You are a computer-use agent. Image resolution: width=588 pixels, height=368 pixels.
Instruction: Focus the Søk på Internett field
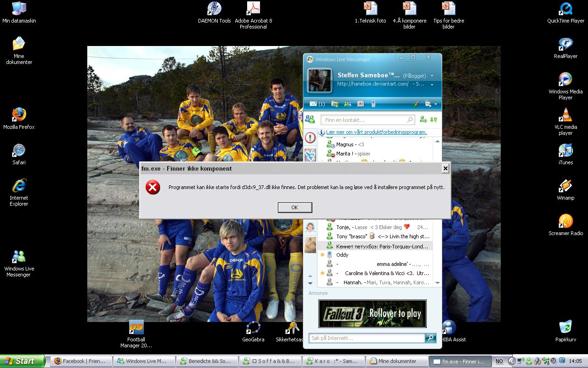click(x=367, y=338)
